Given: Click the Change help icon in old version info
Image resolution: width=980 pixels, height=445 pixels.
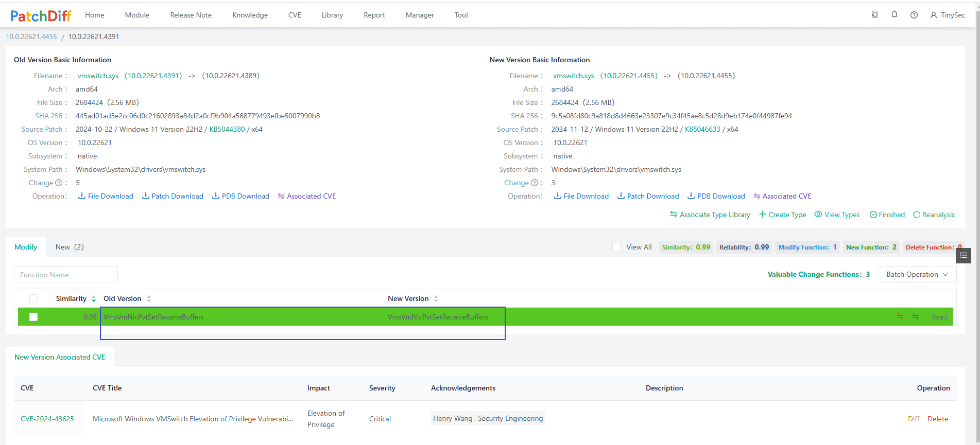Looking at the screenshot, I should 59,183.
